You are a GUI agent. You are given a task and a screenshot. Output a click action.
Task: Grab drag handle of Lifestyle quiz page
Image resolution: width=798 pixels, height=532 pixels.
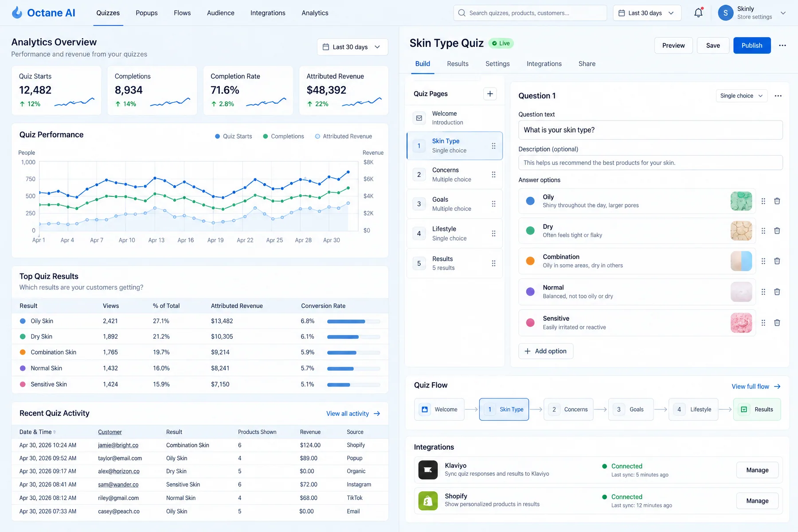point(493,234)
